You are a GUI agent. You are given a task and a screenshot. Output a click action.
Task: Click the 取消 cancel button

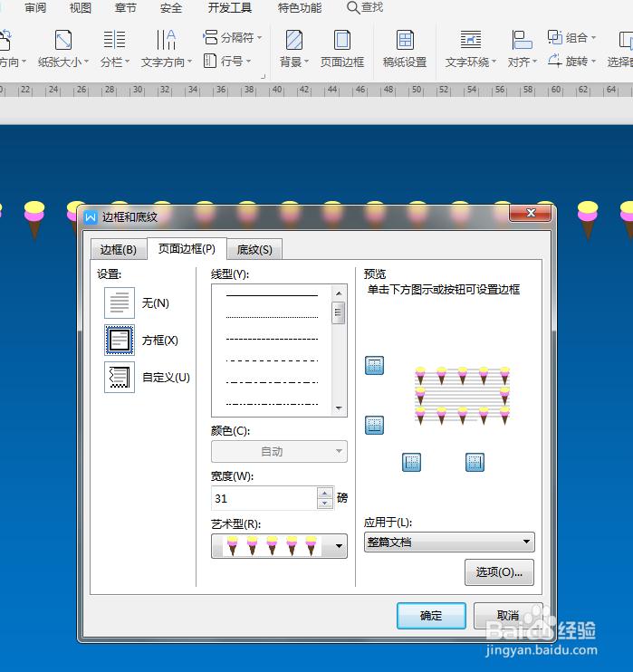pyautogui.click(x=508, y=616)
